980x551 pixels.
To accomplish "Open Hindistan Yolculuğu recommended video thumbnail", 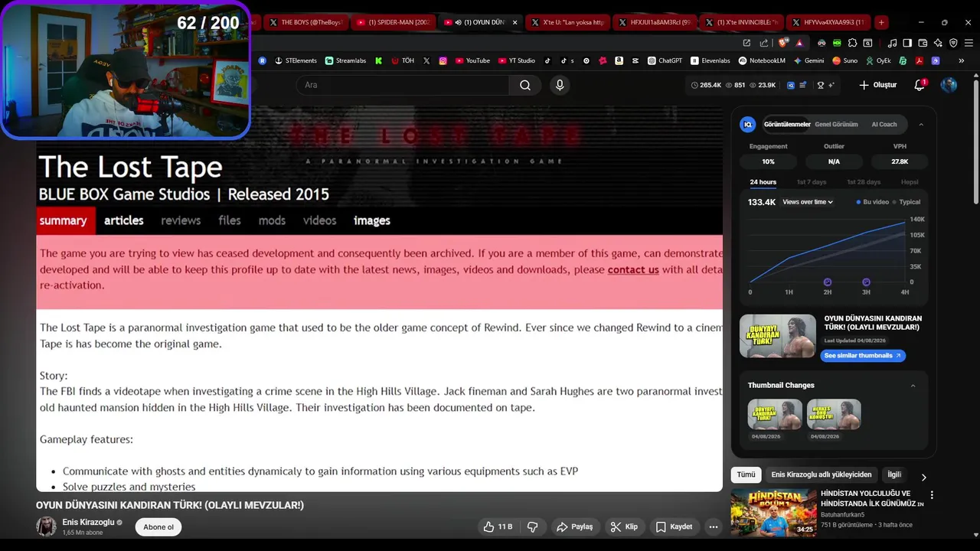I will (x=773, y=512).
